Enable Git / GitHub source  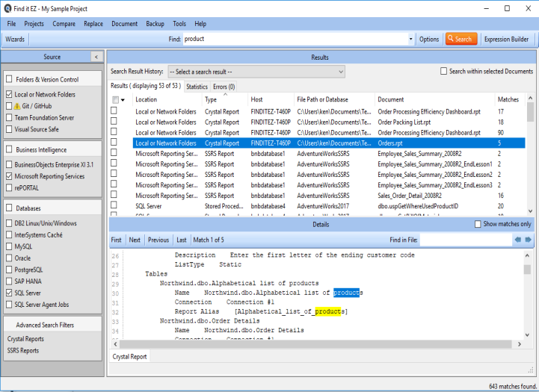tap(9, 106)
